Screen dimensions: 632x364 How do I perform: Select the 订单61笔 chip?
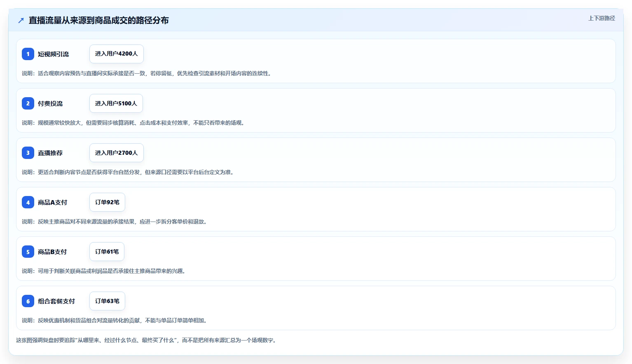click(x=107, y=252)
